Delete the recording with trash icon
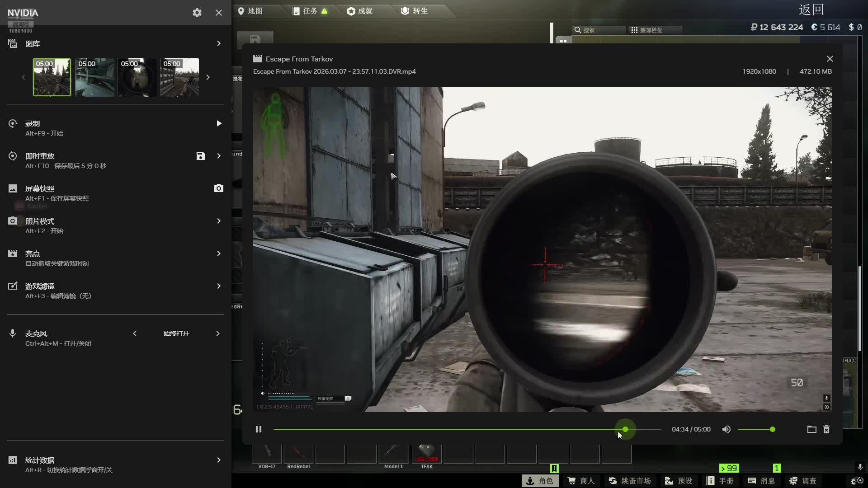Screen dimensions: 868x488 826,429
